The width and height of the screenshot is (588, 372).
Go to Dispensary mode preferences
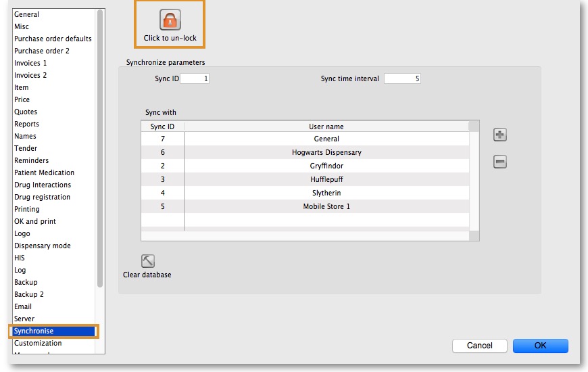tap(43, 246)
